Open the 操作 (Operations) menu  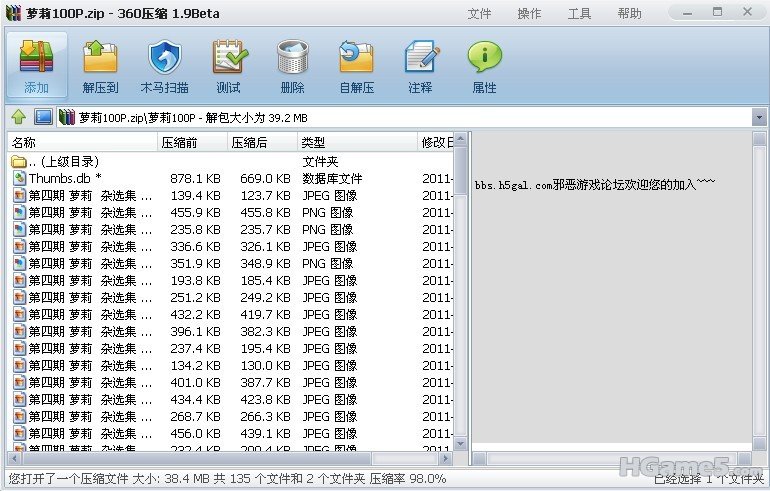click(x=529, y=14)
